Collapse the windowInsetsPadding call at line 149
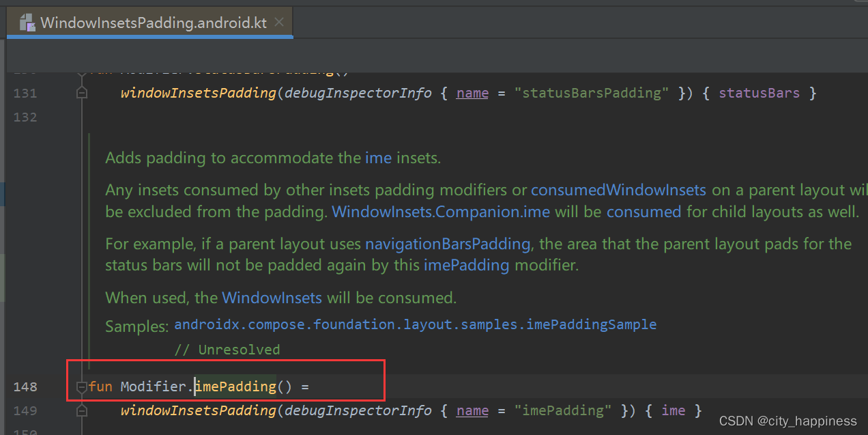The image size is (868, 435). (x=82, y=410)
